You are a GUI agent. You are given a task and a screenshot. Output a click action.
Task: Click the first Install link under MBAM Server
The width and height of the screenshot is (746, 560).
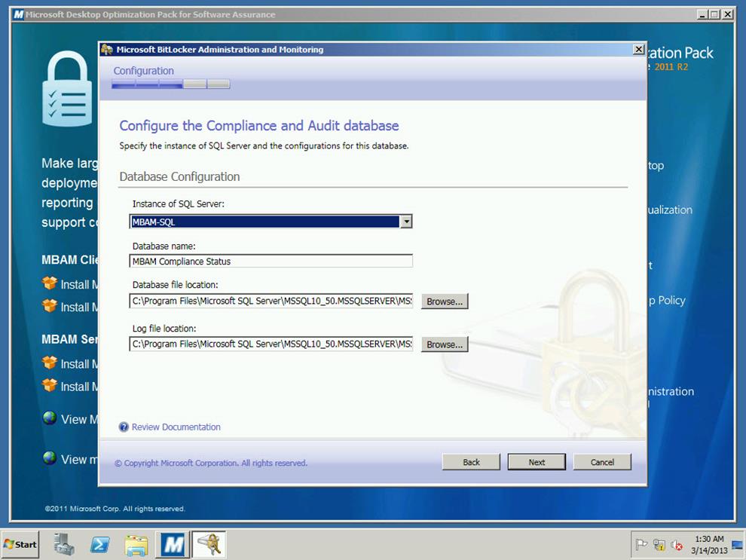(x=79, y=364)
